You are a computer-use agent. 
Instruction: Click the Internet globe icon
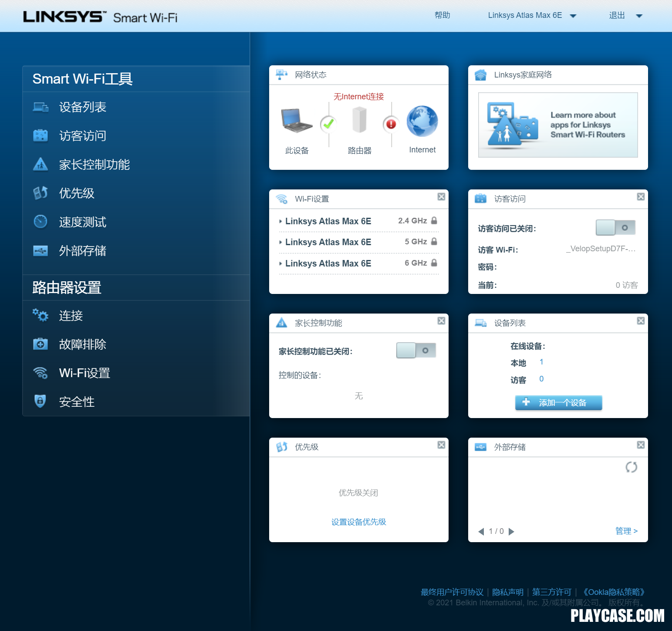[x=422, y=121]
